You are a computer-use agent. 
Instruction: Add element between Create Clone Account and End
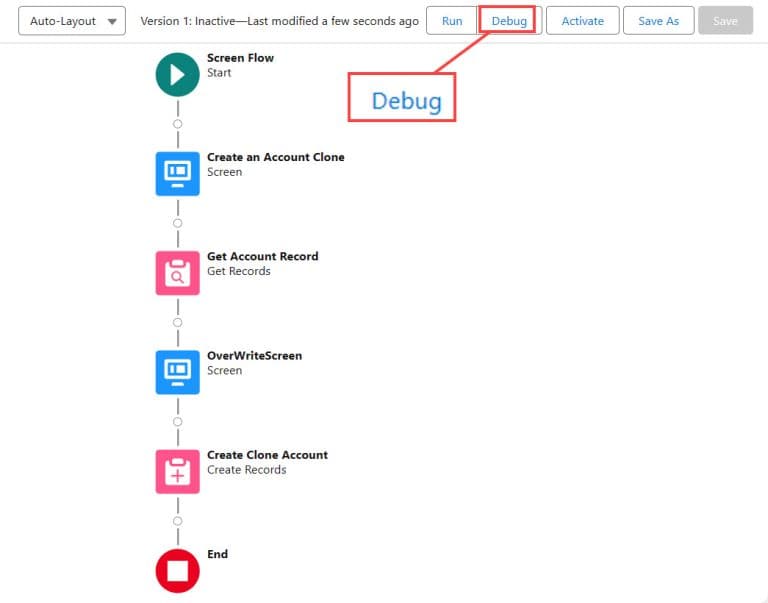click(x=177, y=521)
